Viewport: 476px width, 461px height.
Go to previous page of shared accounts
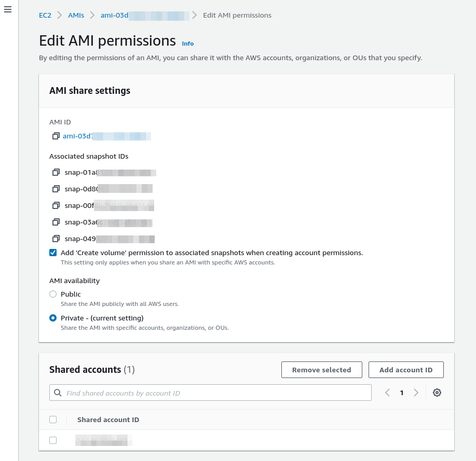pyautogui.click(x=387, y=393)
